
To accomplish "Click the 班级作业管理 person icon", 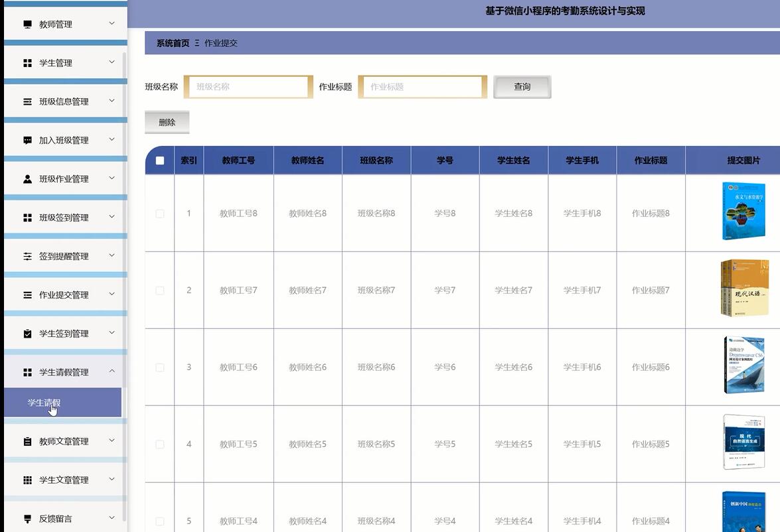I will pos(27,179).
